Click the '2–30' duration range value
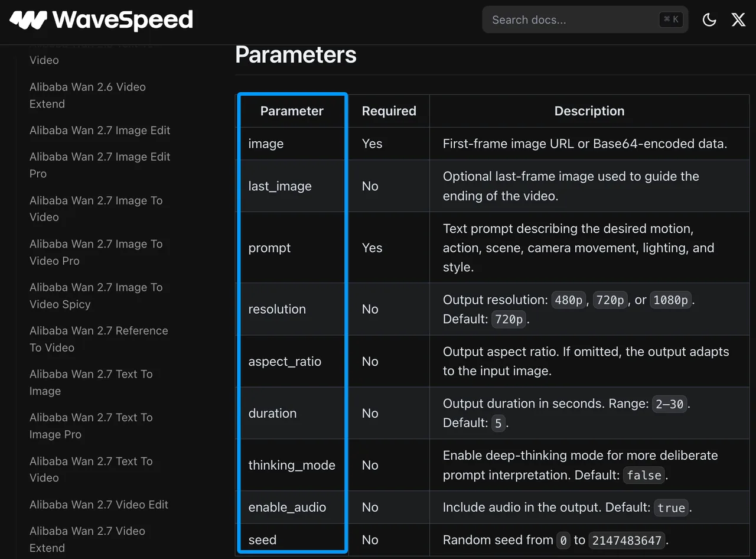Screen dimensions: 756x559 tap(670, 404)
